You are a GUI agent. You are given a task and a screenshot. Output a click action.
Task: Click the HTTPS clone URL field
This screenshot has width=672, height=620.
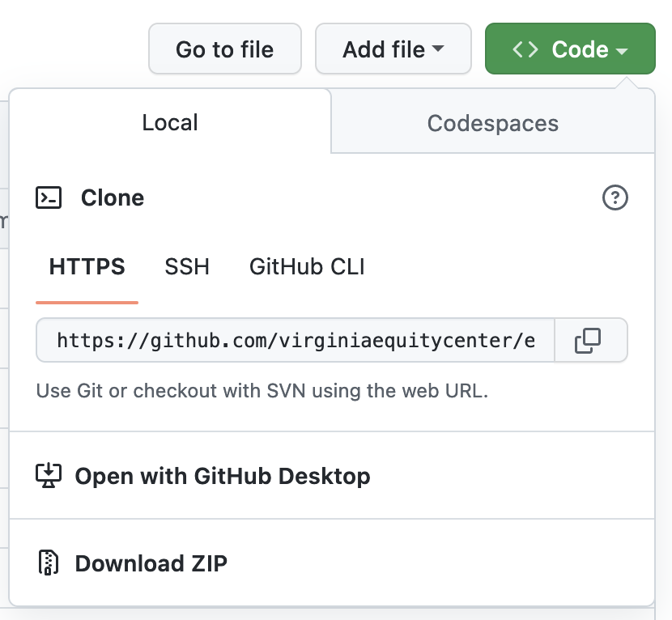[296, 340]
